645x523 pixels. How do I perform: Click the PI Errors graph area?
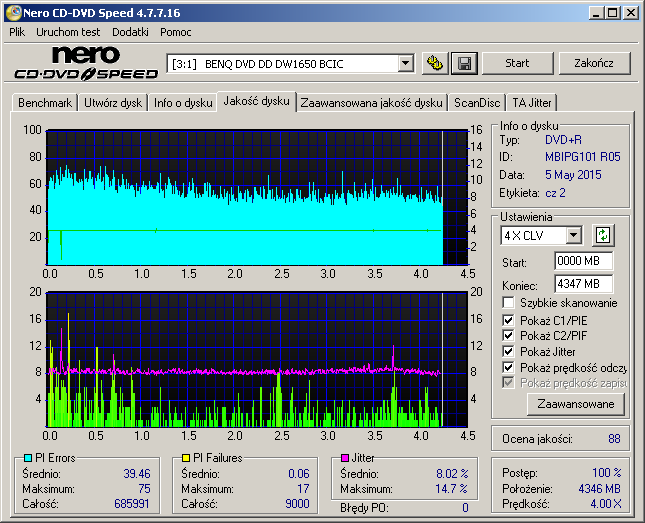click(257, 198)
